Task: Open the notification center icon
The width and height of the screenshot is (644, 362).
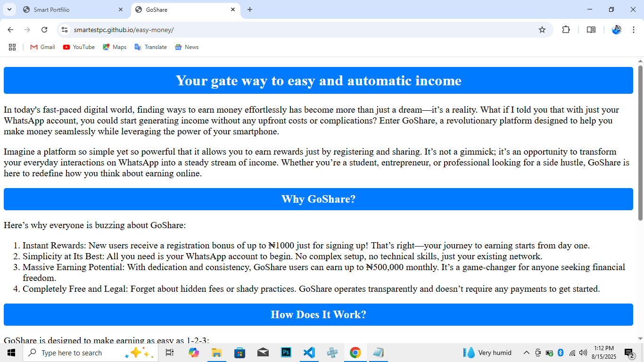Action: pos(629,353)
